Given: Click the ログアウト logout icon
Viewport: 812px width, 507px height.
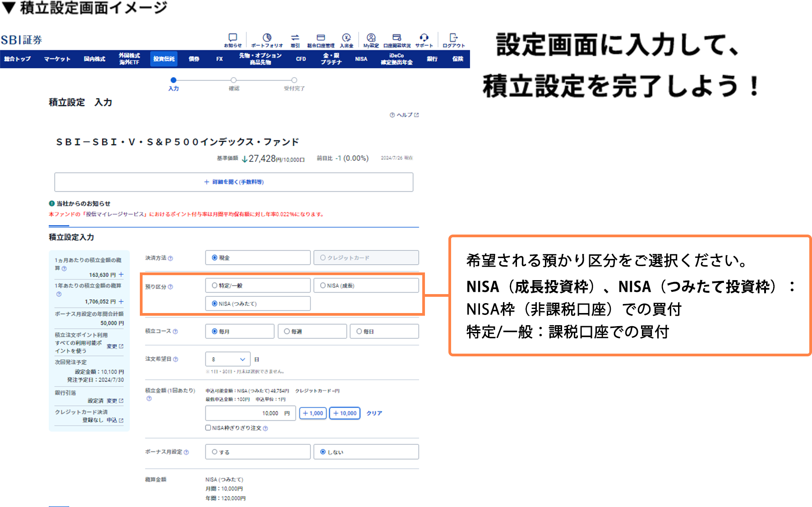Looking at the screenshot, I should (454, 40).
